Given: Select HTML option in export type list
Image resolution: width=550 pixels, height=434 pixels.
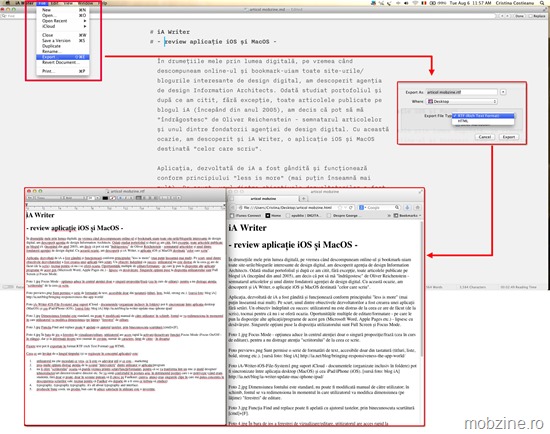Looking at the screenshot, I should [483, 121].
